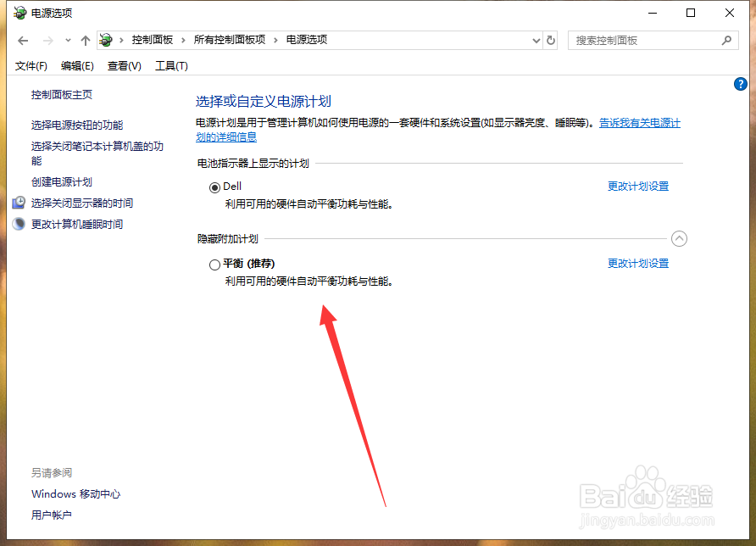Open the 编辑(E) menu
756x546 pixels.
click(x=77, y=66)
